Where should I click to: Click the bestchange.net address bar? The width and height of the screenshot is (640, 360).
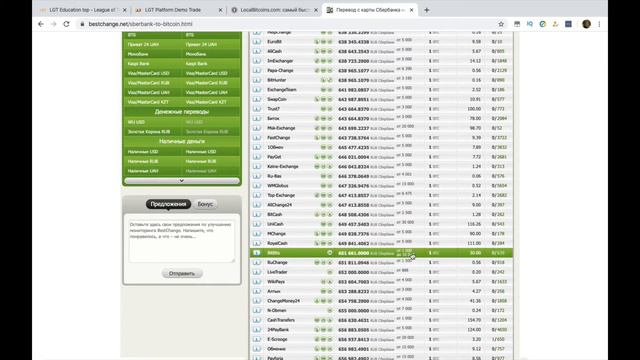tap(286, 24)
